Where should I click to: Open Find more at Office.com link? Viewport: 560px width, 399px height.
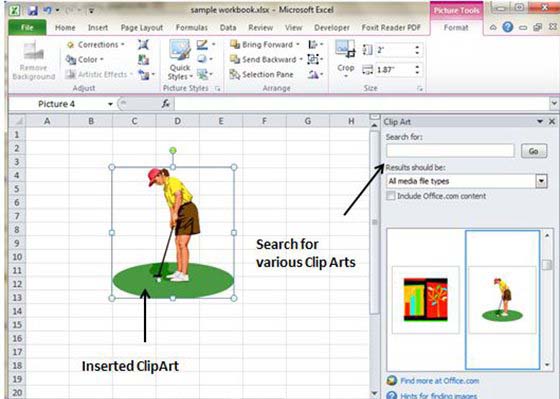(439, 381)
